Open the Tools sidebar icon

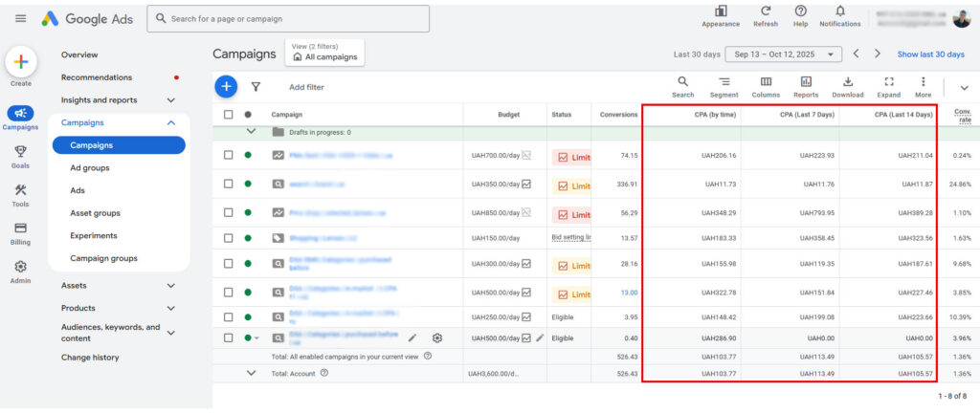[x=20, y=190]
